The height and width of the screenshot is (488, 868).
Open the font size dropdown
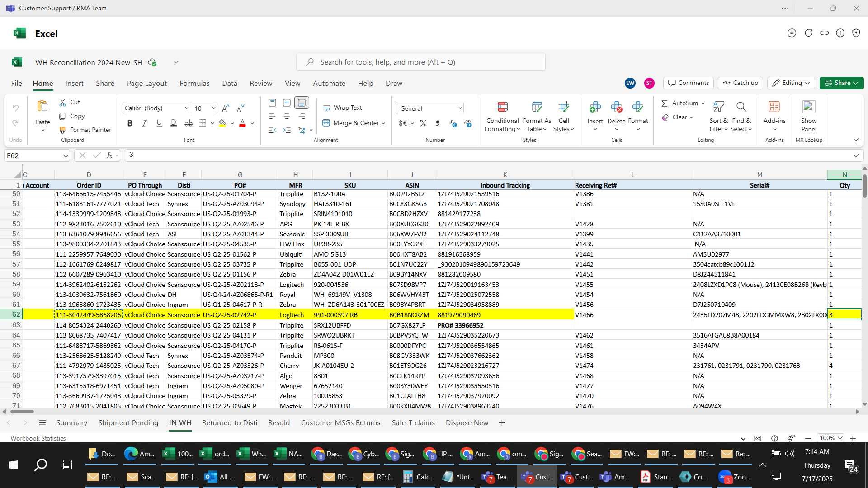coord(213,108)
